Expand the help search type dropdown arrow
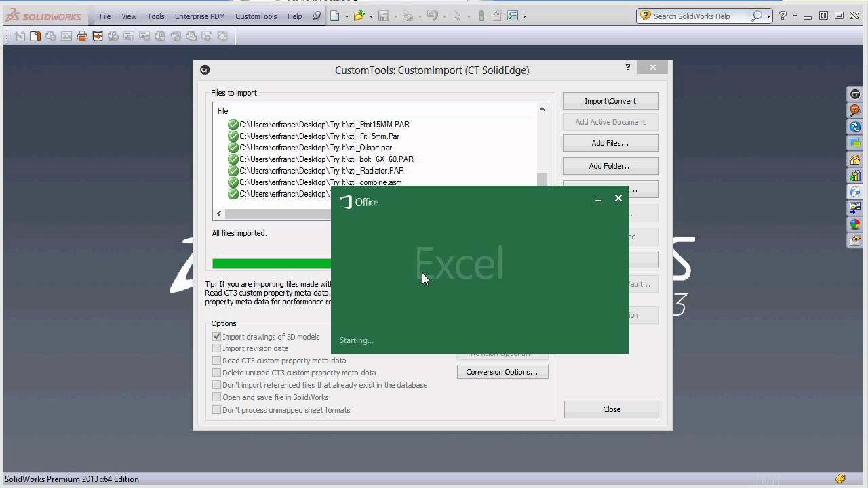Screen dimensions: 868x488 [768, 16]
